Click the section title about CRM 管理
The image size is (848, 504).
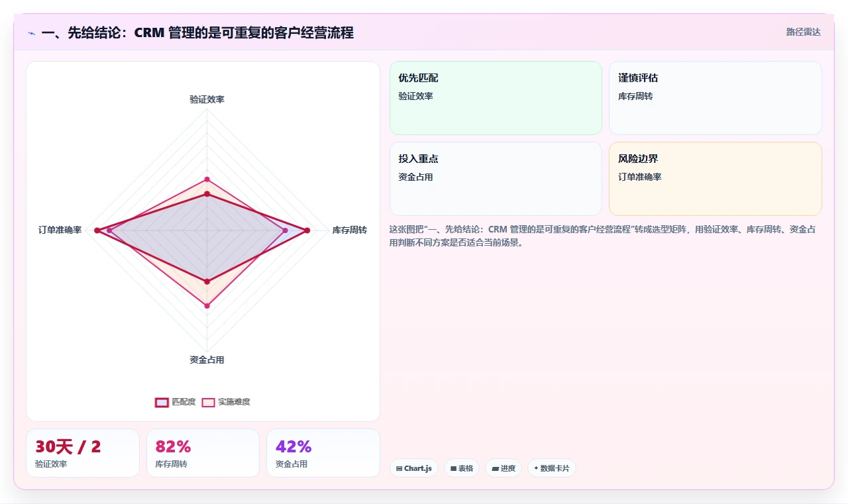(x=197, y=32)
